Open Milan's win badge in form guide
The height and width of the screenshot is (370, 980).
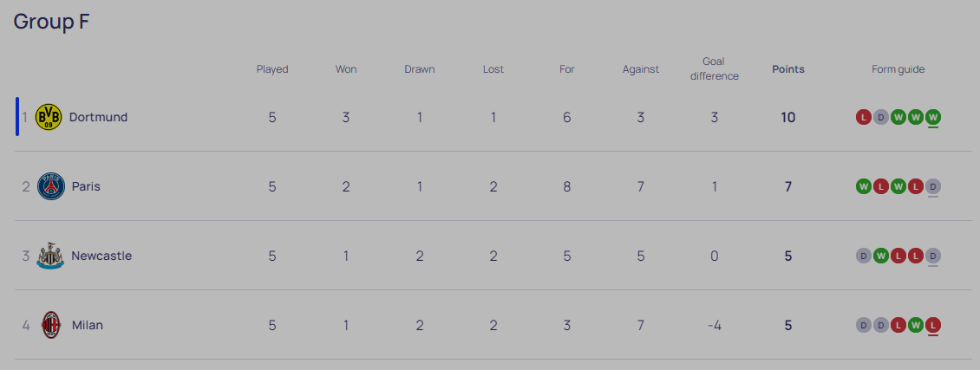916,325
